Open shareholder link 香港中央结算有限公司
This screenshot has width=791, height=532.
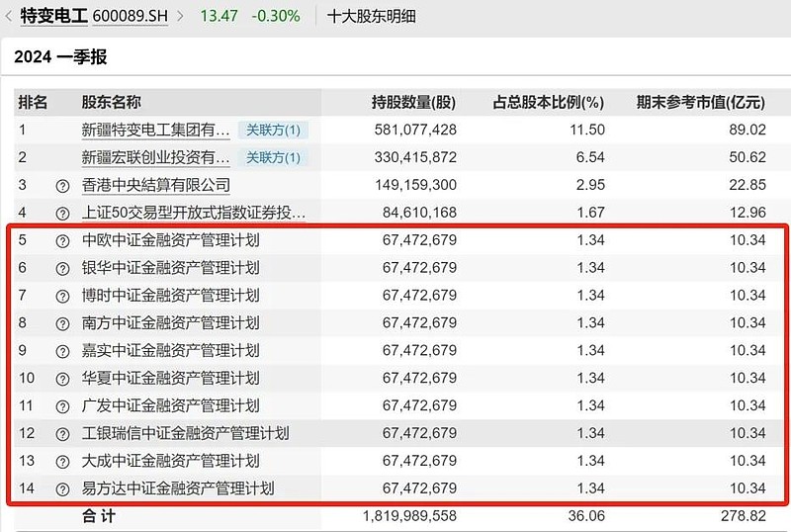[156, 185]
